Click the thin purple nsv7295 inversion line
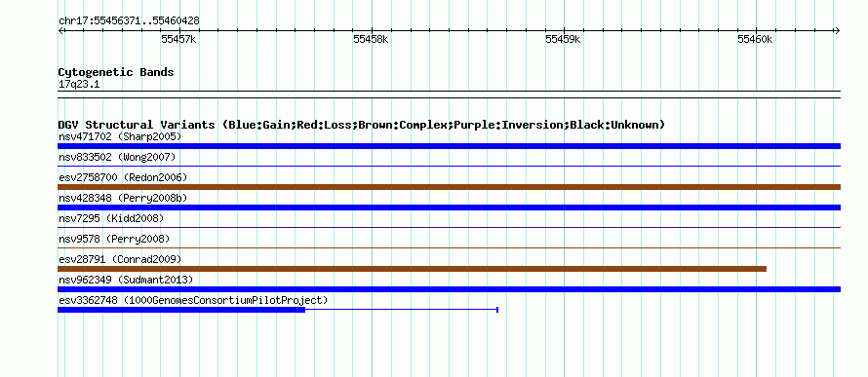Screen dimensions: 868x377 [449, 227]
